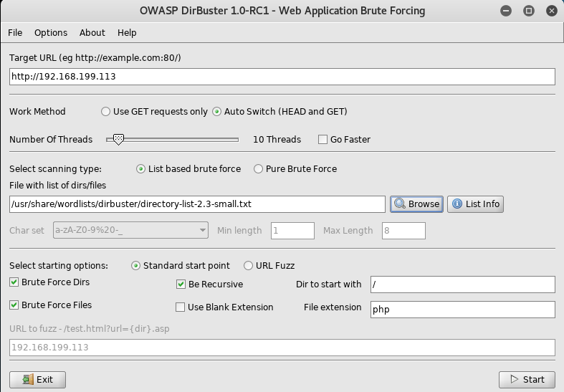The height and width of the screenshot is (392, 564).
Task: Click the File with list of dirs/files label
Action: click(57, 186)
